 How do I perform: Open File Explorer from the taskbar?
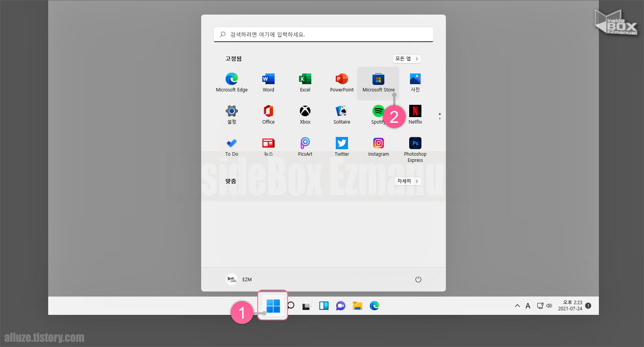pos(358,306)
